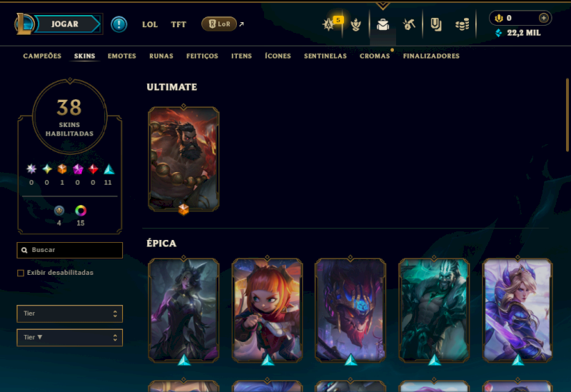Switch to the Cromas tab
The image size is (571, 392).
[375, 56]
